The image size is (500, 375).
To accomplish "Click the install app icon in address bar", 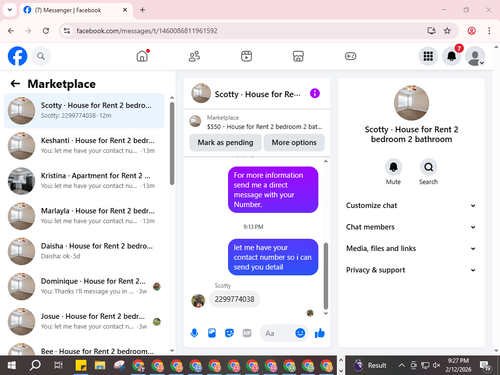I will (x=431, y=31).
